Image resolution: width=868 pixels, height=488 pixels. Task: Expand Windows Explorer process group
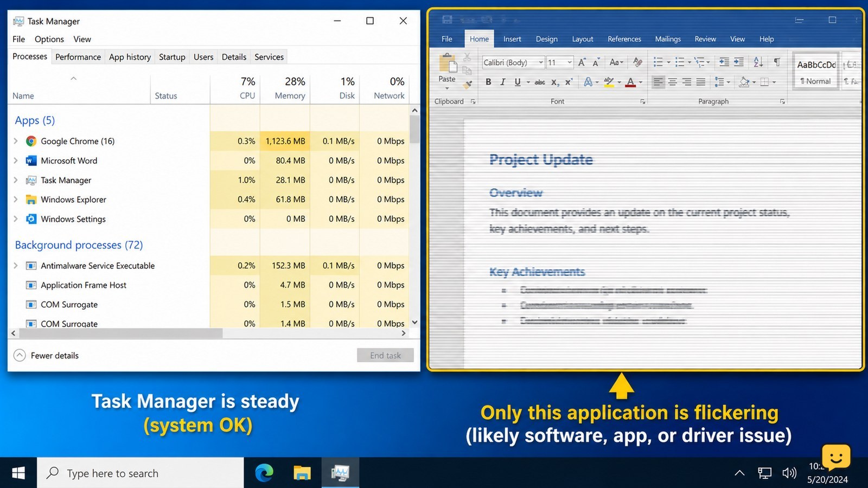(16, 200)
